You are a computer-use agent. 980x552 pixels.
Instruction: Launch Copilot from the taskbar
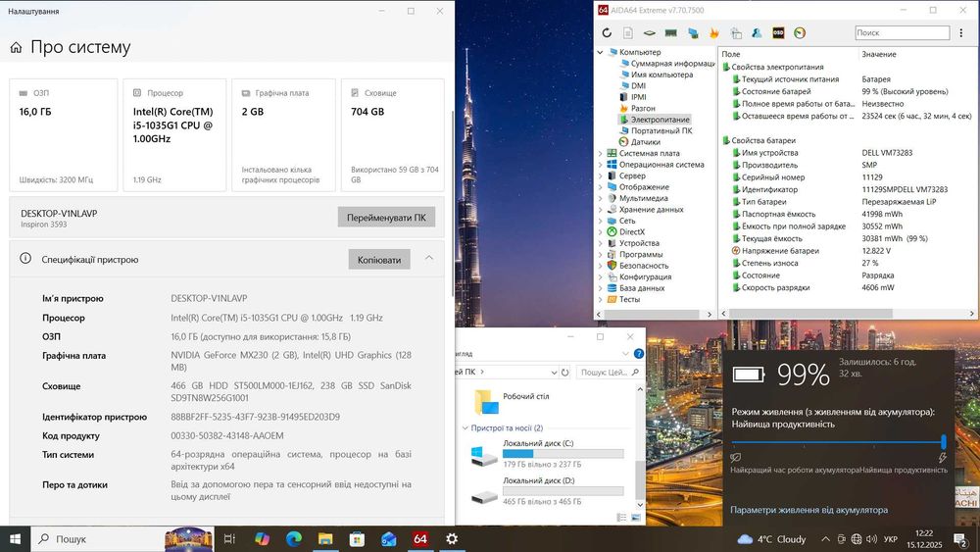coord(262,539)
